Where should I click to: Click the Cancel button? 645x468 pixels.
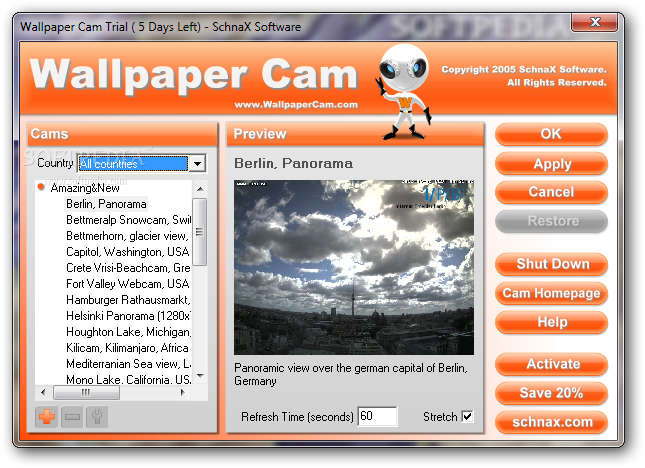click(551, 192)
